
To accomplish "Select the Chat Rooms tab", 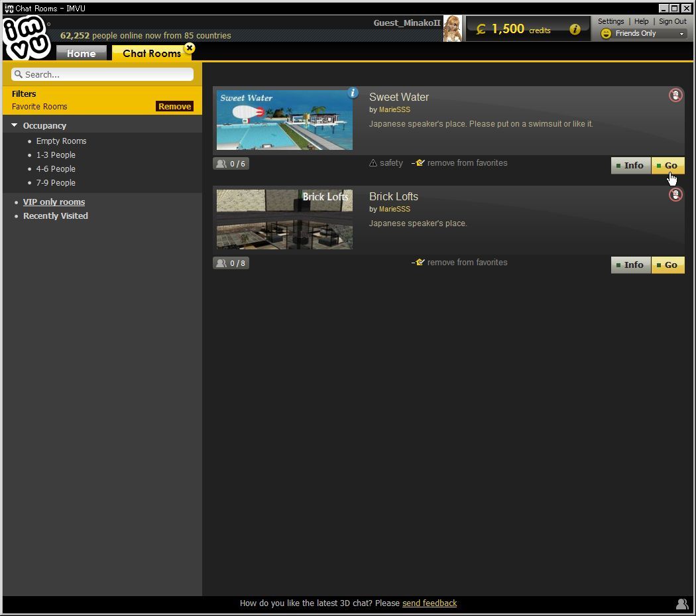I will pos(152,53).
